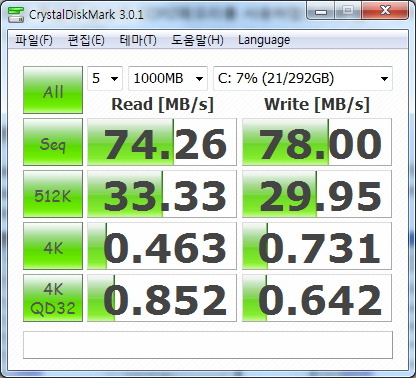Viewport: 416px width, 378px height.
Task: Click the 512K write result 29.95
Action: (317, 194)
